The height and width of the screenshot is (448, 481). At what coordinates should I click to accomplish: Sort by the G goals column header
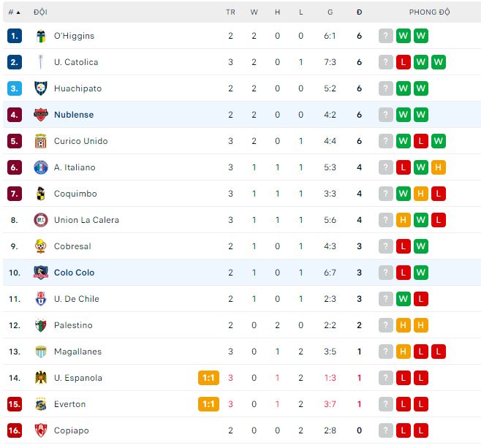pyautogui.click(x=330, y=12)
